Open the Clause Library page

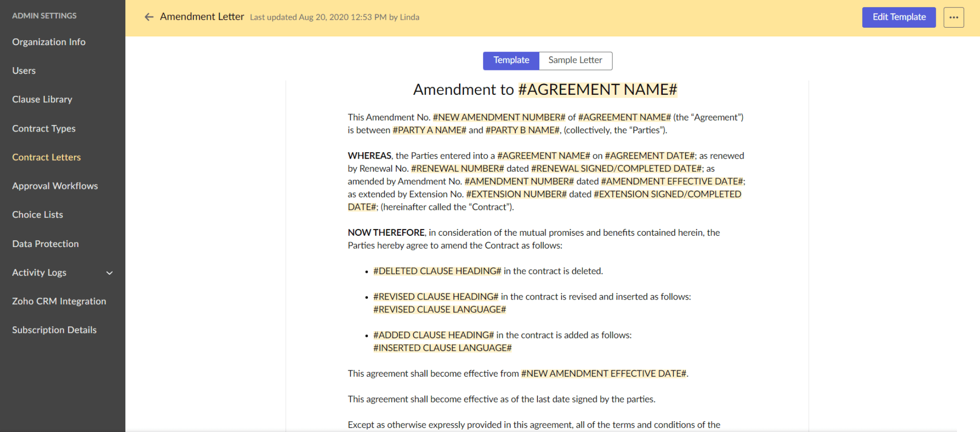42,100
